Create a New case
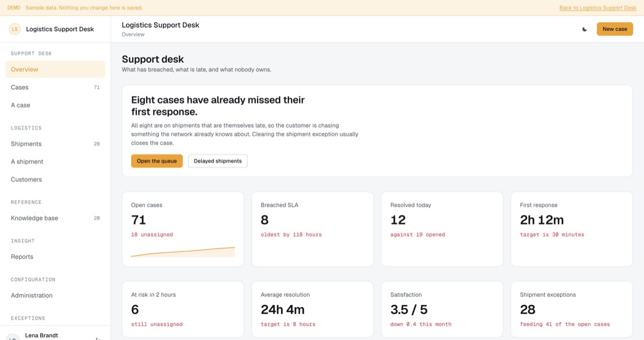Viewport: 644px width, 340px height. tap(615, 29)
